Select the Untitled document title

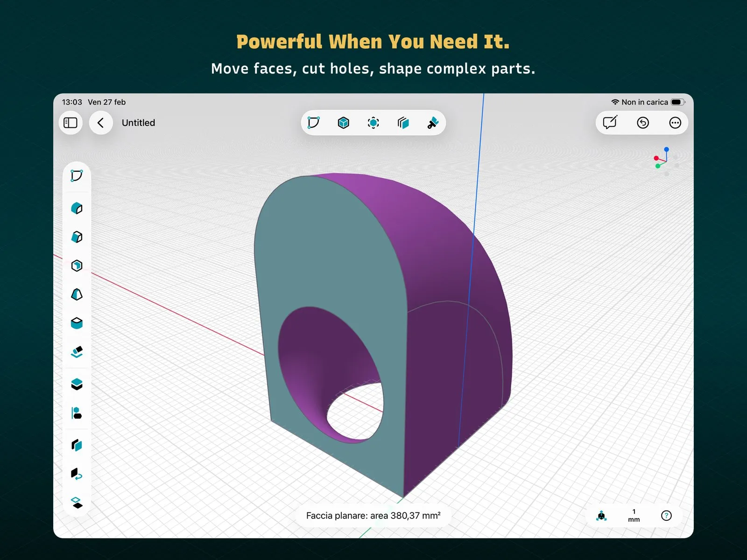tap(138, 123)
